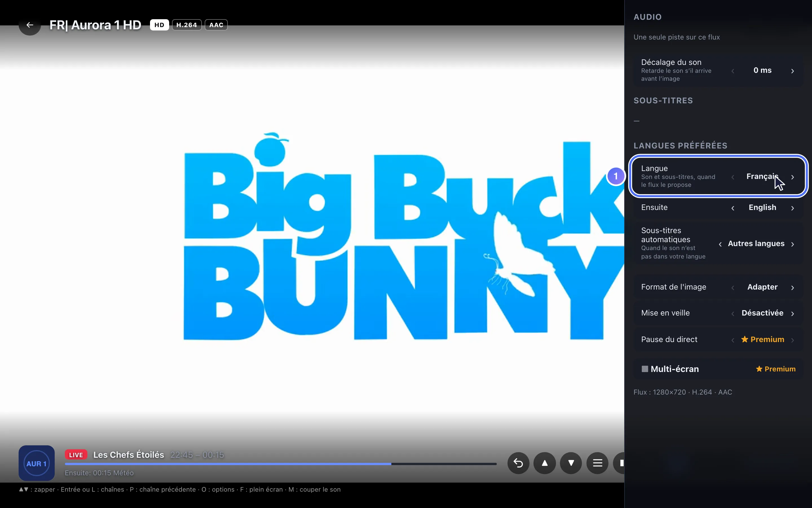This screenshot has height=508, width=812.
Task: Click the Premium star on Pause du direct
Action: pyautogui.click(x=745, y=339)
